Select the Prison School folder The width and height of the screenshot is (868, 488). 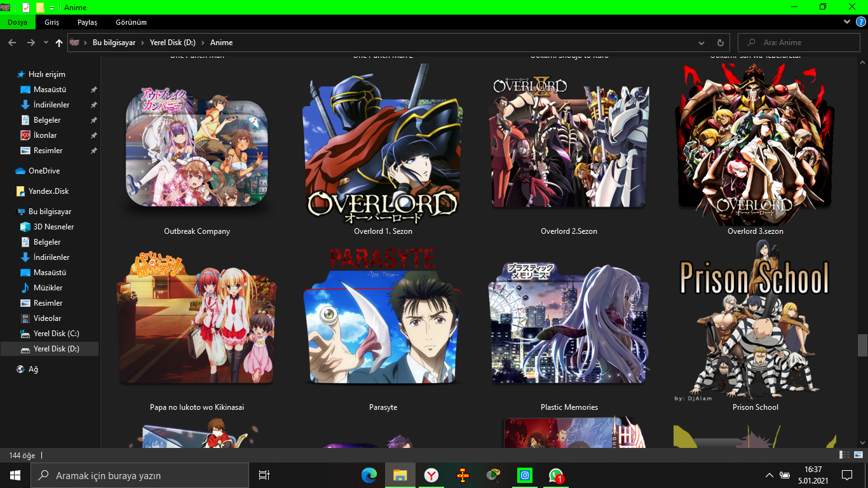tap(756, 327)
